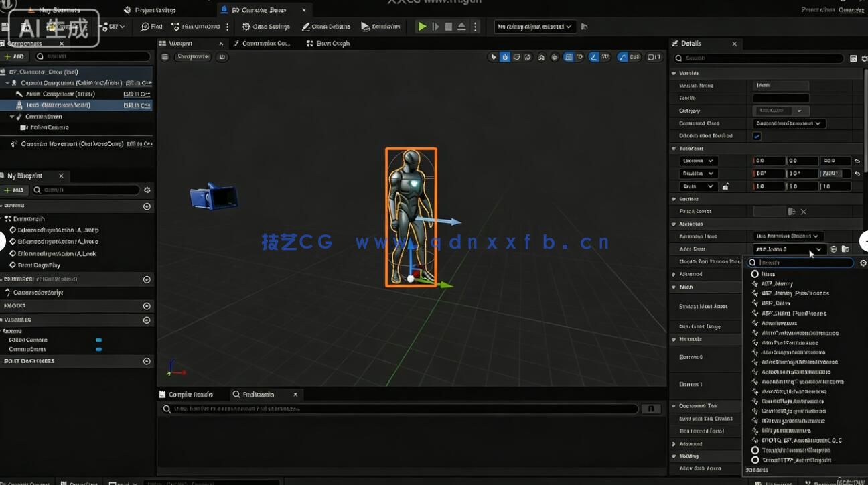Click the green Add button in Components panel
This screenshot has height=485, width=868.
click(x=15, y=57)
